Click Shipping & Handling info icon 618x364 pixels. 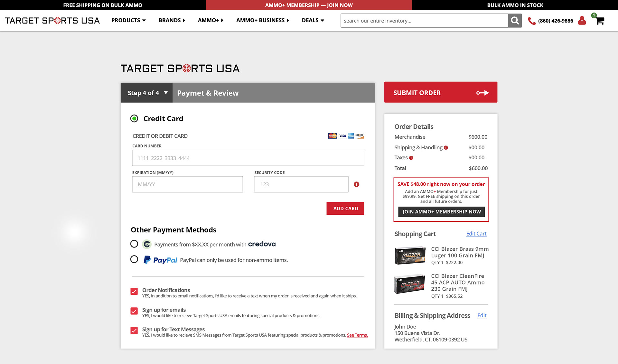(446, 148)
